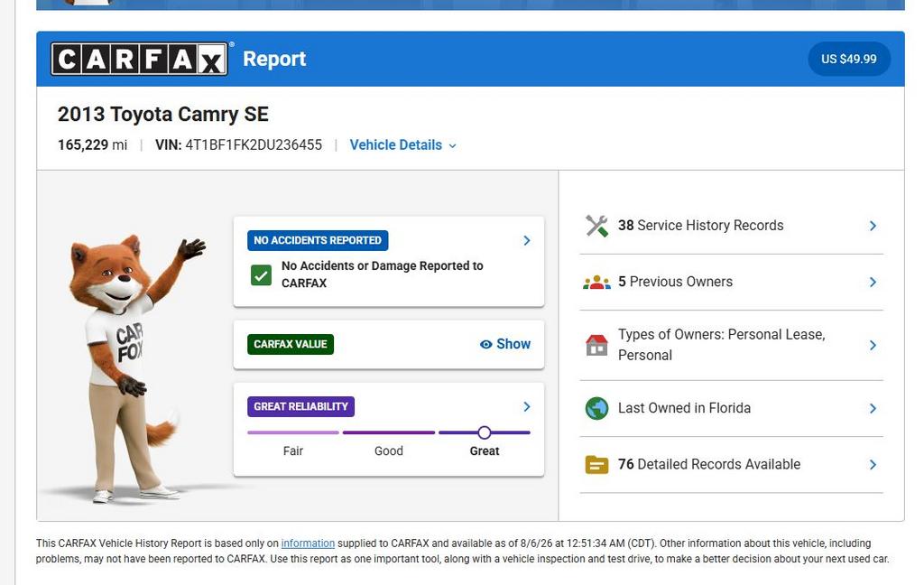Click the folder icon for Detailed Records

(x=596, y=465)
